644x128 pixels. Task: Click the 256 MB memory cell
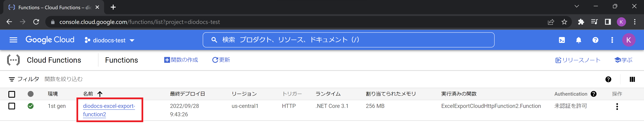pos(375,106)
